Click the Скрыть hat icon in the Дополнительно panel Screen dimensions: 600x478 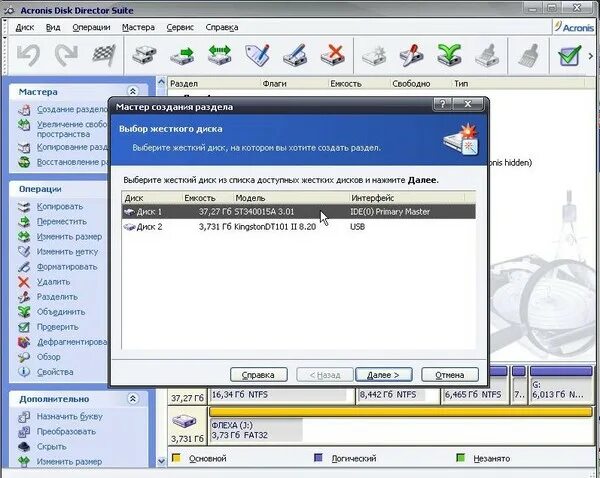click(24, 447)
